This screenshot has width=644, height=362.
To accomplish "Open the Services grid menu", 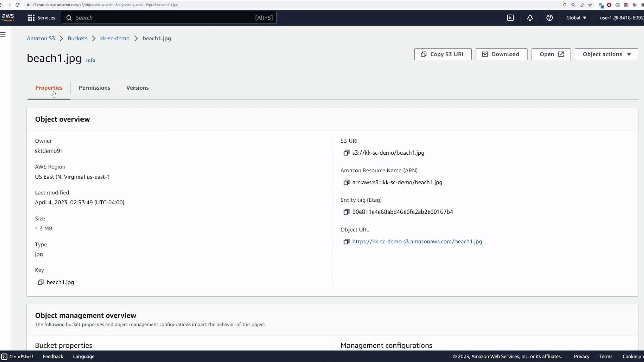I will point(41,18).
